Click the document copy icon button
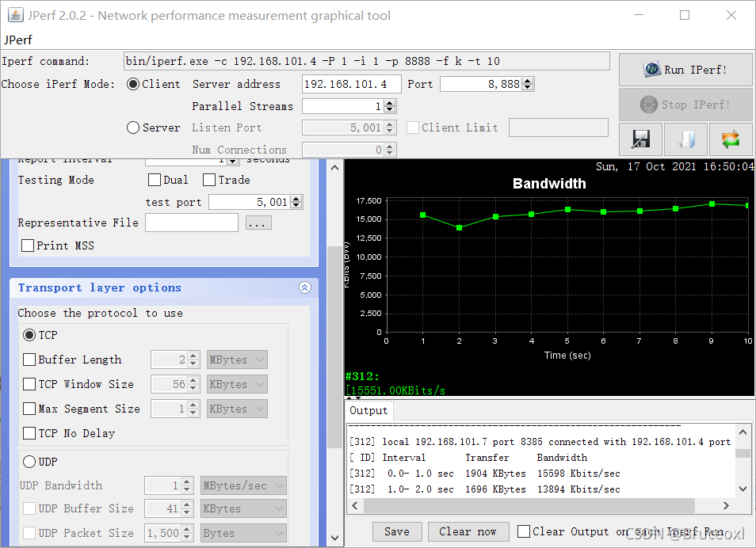Viewport: 756px width, 548px height. coord(685,139)
